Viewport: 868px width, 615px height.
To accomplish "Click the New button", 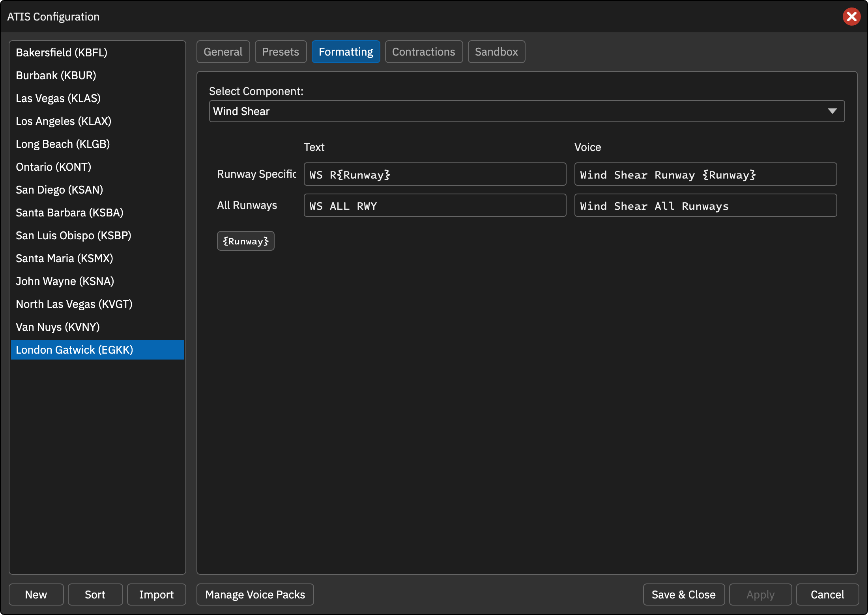I will point(36,594).
